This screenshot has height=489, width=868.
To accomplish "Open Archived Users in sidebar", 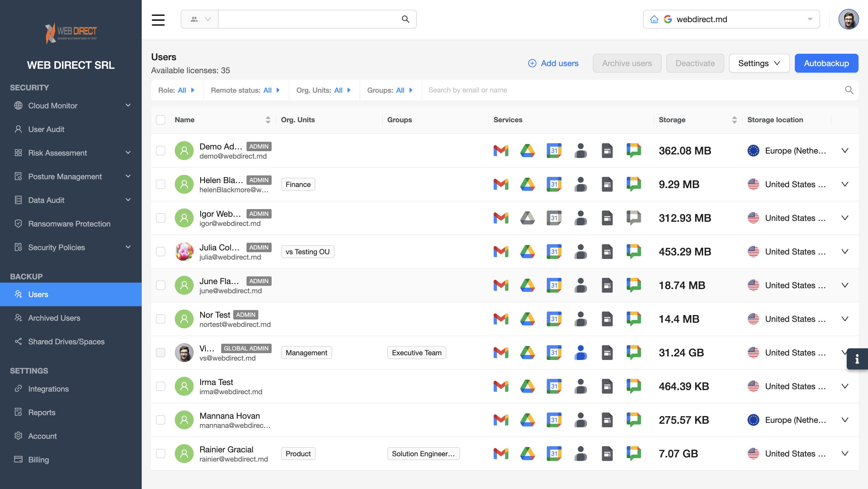I will pyautogui.click(x=54, y=318).
